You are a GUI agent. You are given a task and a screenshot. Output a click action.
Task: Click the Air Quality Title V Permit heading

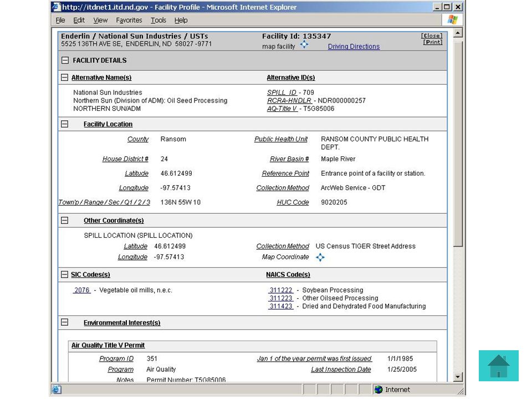pyautogui.click(x=108, y=345)
